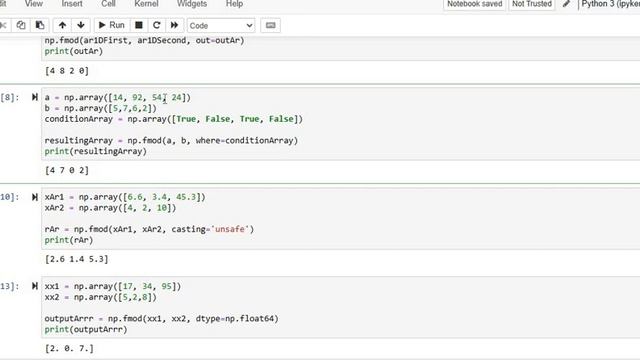Restart kernel and run all cells
Screen dimensions: 640x360
[x=174, y=25]
